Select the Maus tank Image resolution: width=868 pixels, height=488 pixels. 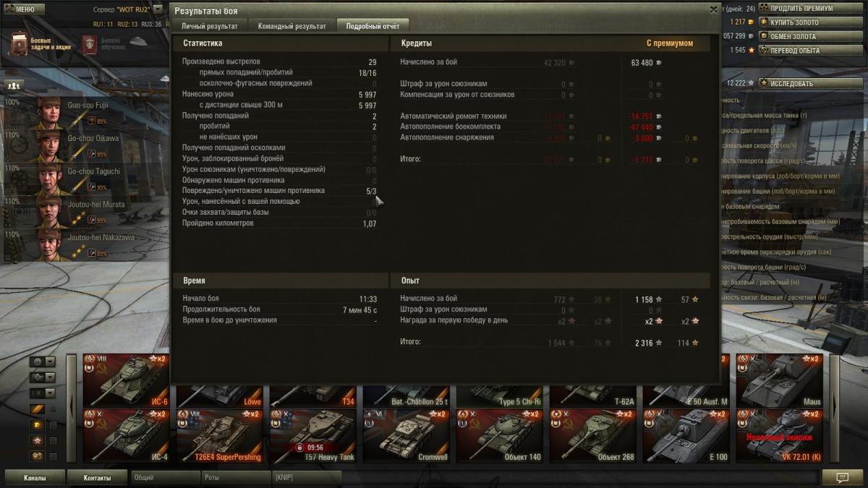780,380
